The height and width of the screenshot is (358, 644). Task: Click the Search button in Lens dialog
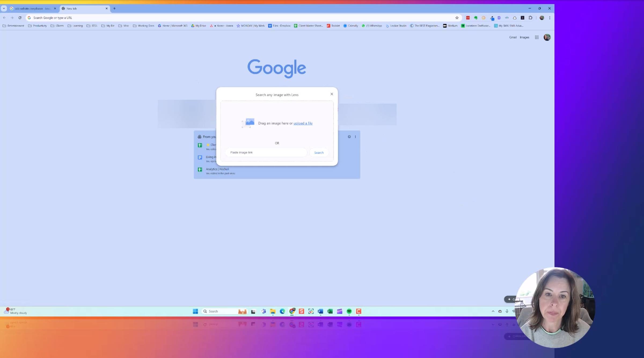319,153
